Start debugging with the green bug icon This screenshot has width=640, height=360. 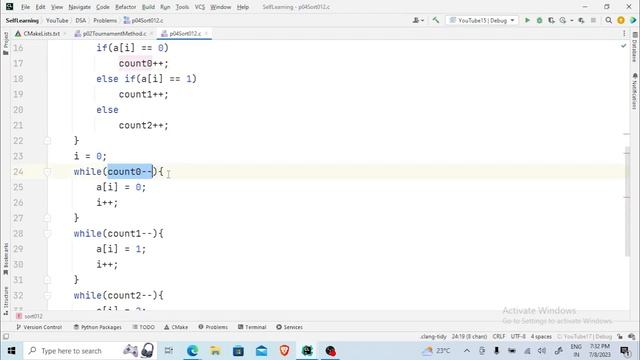pyautogui.click(x=539, y=20)
